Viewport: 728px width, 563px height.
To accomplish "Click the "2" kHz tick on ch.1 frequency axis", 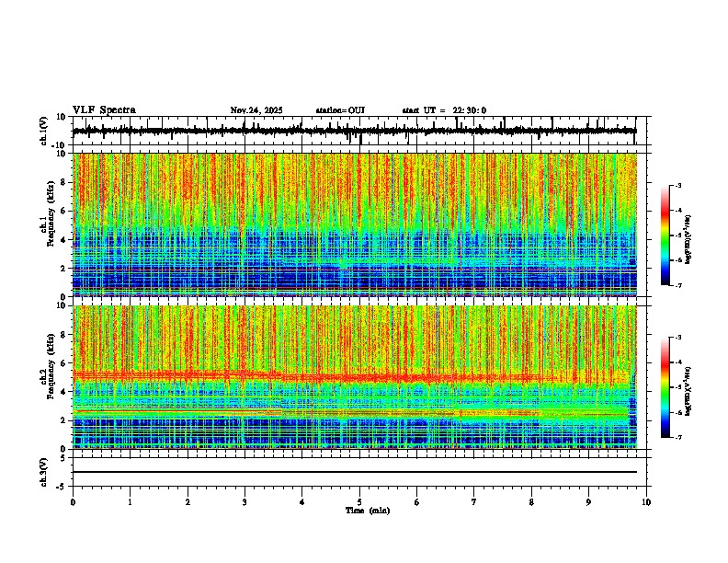I will click(64, 269).
